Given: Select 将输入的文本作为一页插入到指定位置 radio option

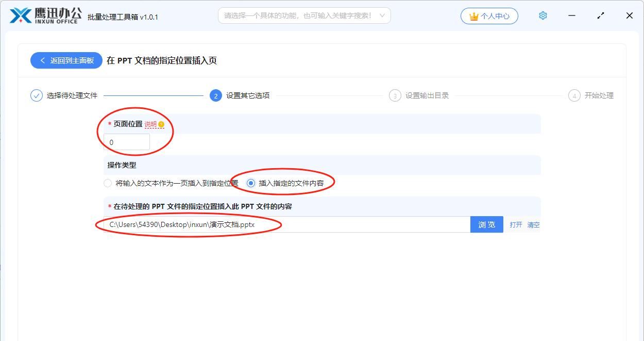Looking at the screenshot, I should [x=108, y=183].
